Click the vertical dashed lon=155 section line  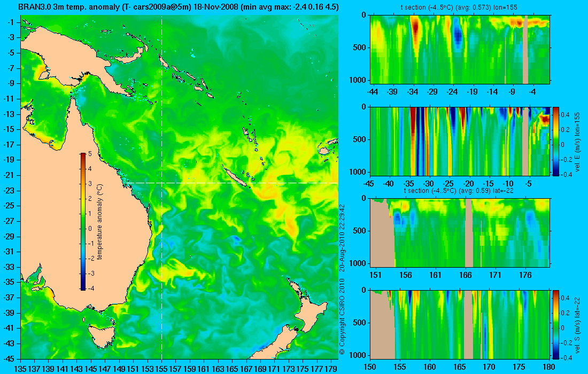click(x=161, y=188)
